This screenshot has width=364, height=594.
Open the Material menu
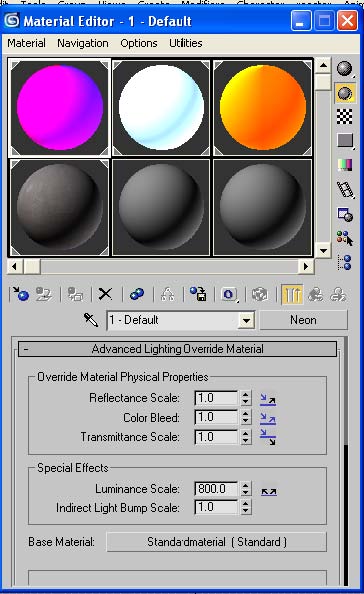pos(26,43)
